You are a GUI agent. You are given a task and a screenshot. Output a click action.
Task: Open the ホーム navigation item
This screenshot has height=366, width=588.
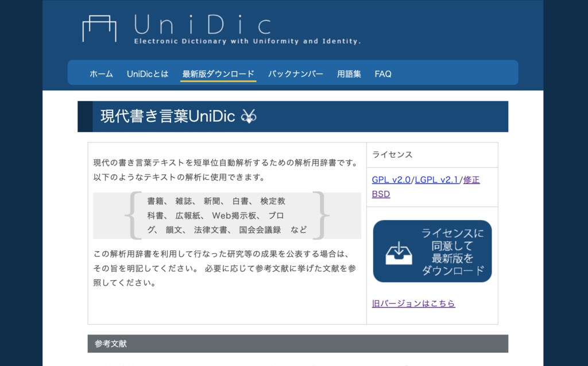point(101,74)
